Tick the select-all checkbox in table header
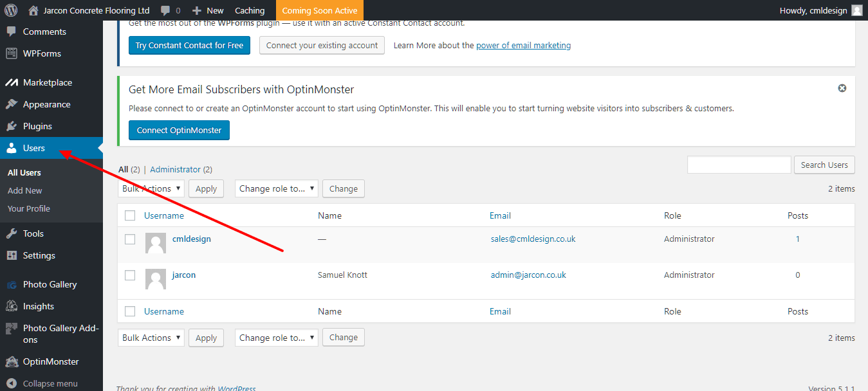 coord(130,215)
